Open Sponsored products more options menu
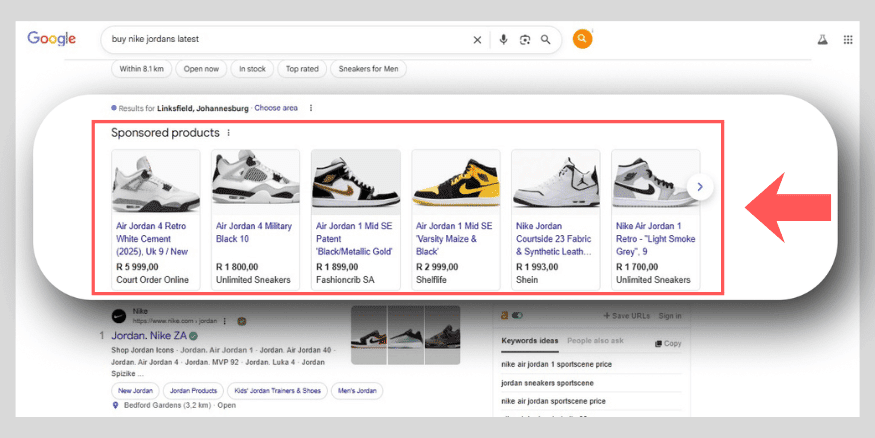The width and height of the screenshot is (875, 438). click(229, 133)
